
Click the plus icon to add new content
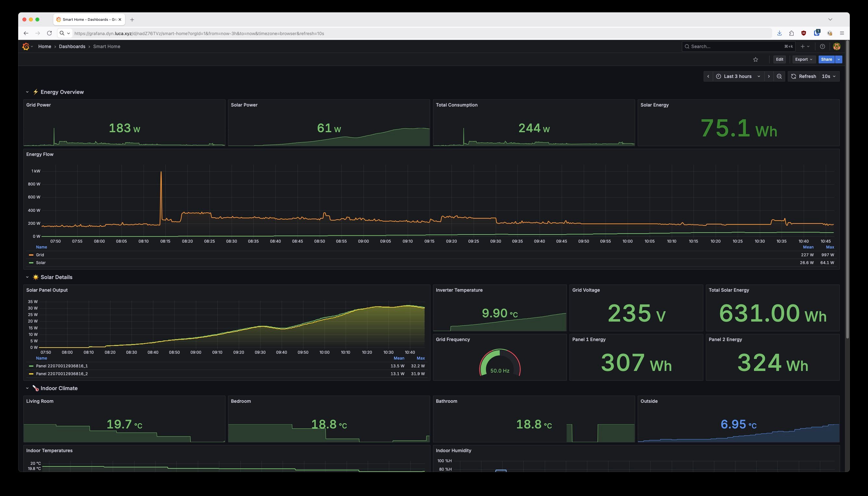point(803,46)
